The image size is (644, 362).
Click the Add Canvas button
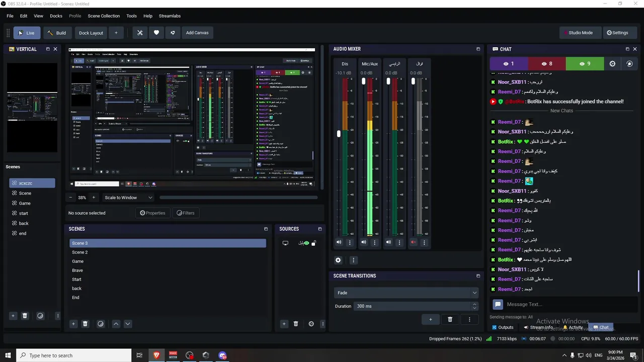point(197,33)
